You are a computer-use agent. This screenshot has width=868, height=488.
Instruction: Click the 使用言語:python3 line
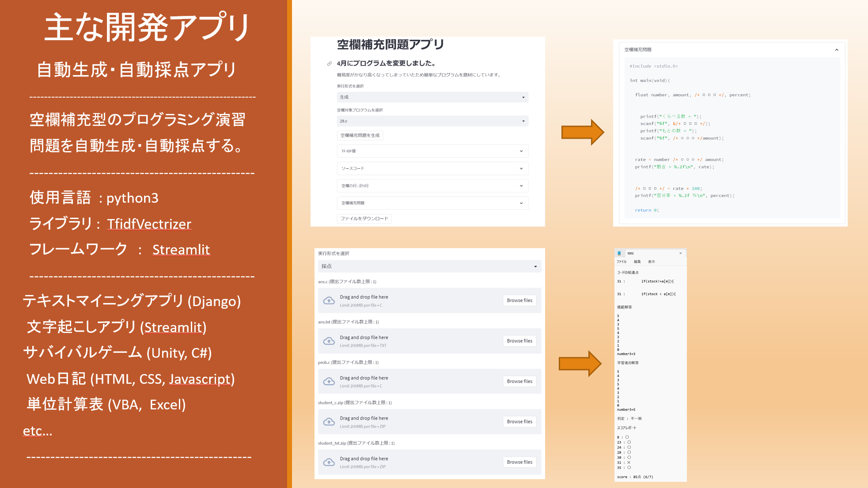click(x=94, y=198)
